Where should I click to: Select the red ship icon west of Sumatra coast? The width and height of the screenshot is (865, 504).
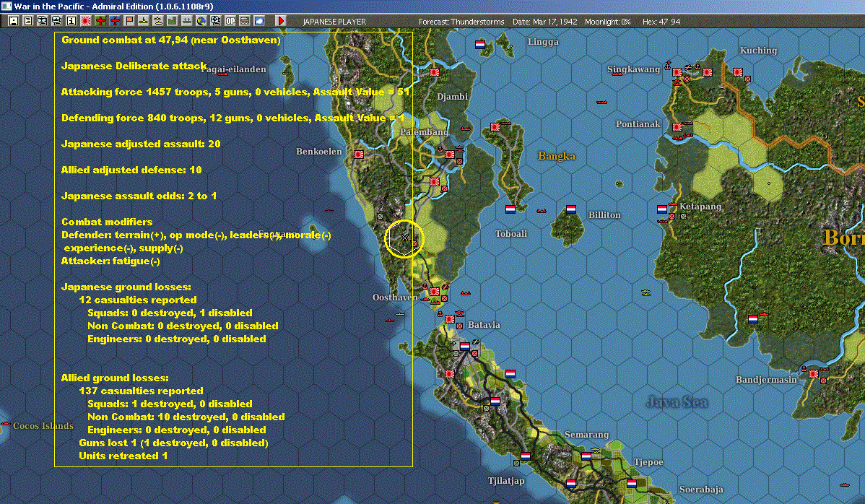click(329, 211)
